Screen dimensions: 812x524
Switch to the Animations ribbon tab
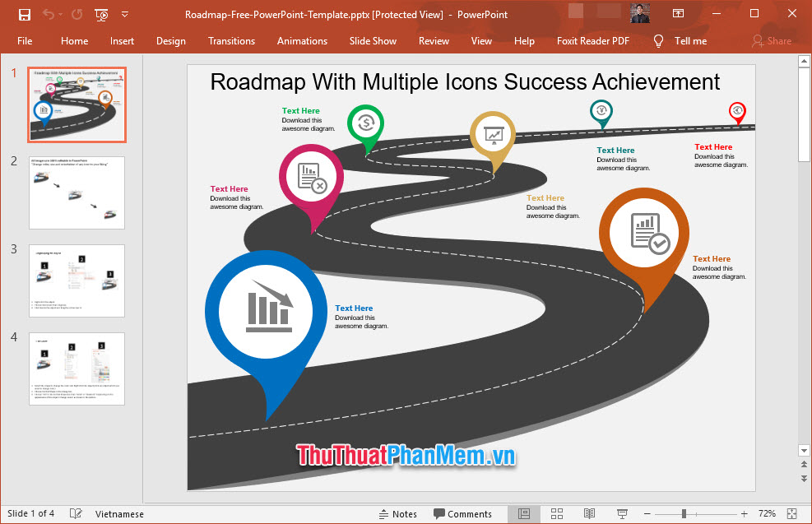pos(302,40)
